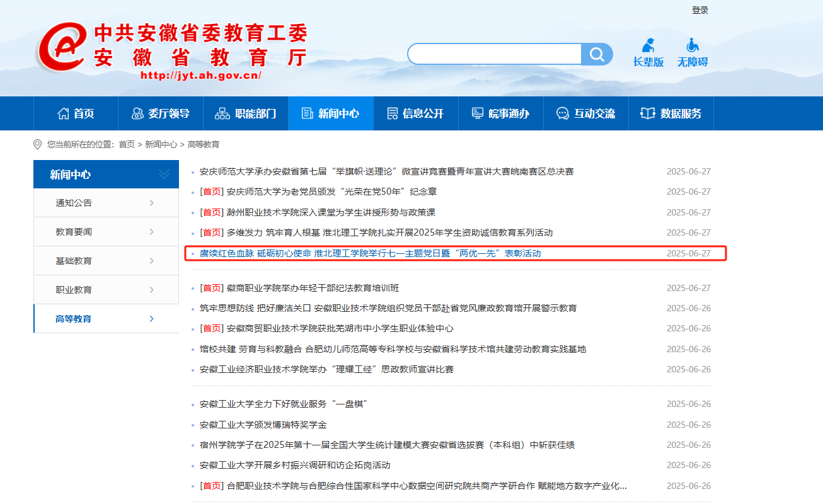This screenshot has width=823, height=504.
Task: Click the 数据服务 book icon
Action: (647, 113)
